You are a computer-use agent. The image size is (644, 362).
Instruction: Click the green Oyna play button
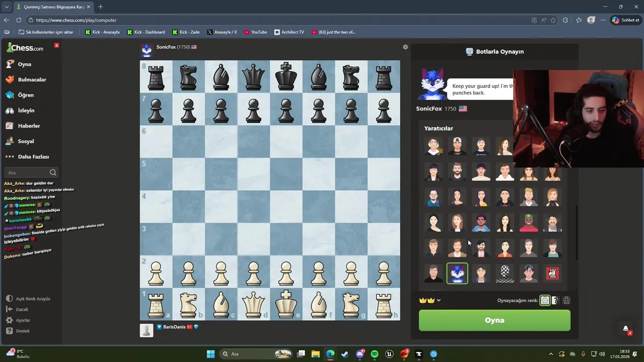[x=495, y=320]
